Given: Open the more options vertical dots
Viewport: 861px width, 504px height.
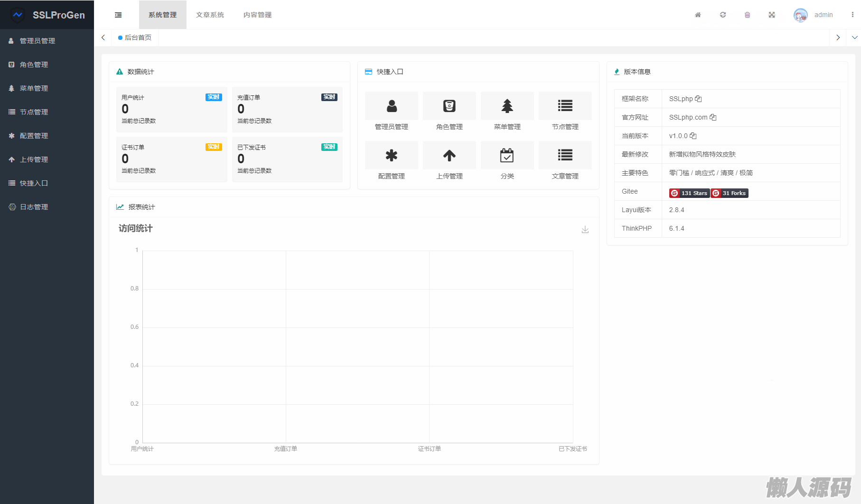Looking at the screenshot, I should pos(852,15).
